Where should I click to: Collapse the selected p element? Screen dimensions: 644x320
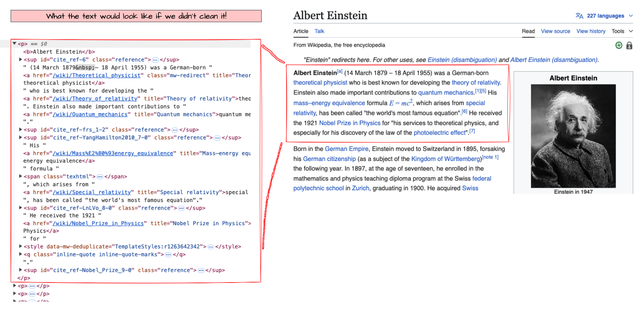(15, 43)
